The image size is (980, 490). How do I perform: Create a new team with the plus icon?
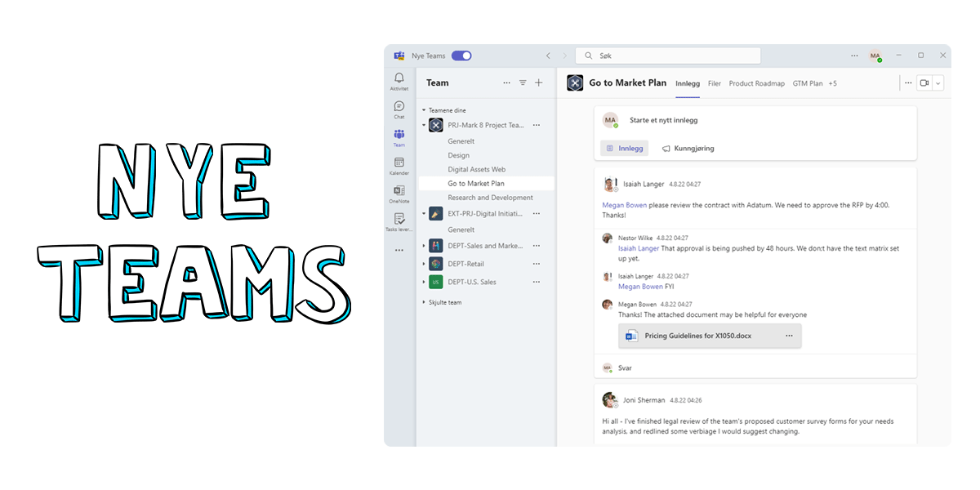point(538,82)
